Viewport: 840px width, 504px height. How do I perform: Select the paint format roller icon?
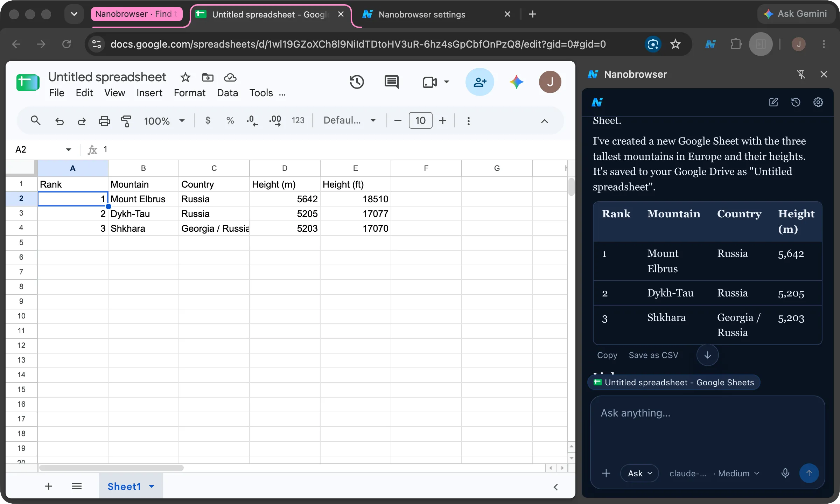(x=126, y=121)
